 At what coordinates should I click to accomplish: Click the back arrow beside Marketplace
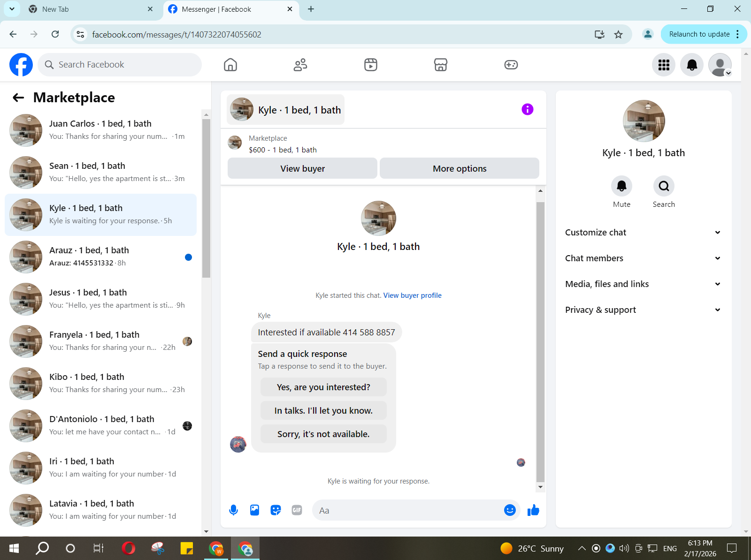tap(18, 98)
